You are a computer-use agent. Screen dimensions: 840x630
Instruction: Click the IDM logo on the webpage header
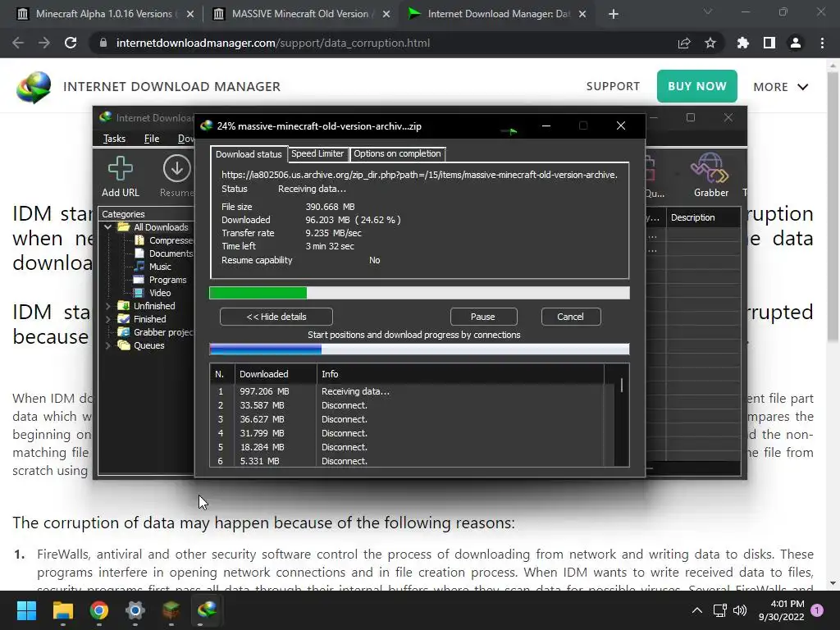(33, 87)
